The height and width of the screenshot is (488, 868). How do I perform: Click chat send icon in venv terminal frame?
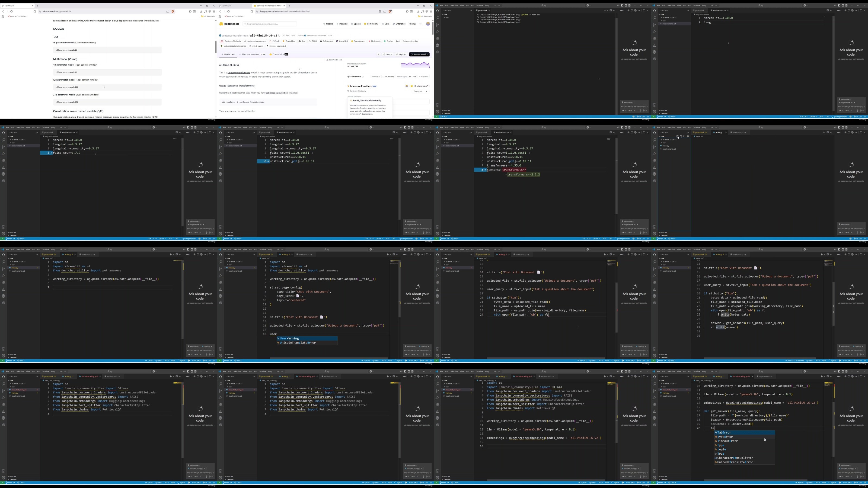644,110
